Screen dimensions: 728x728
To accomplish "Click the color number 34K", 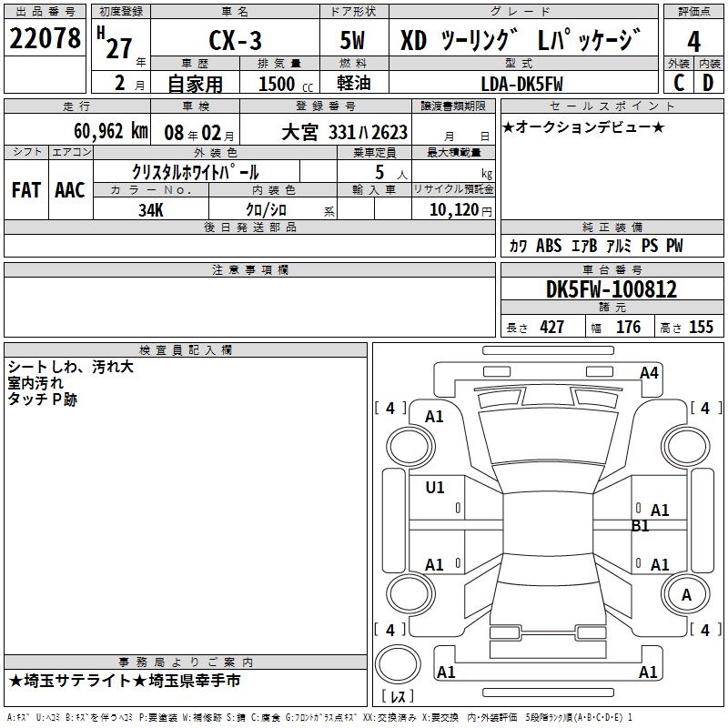I will pyautogui.click(x=151, y=210).
